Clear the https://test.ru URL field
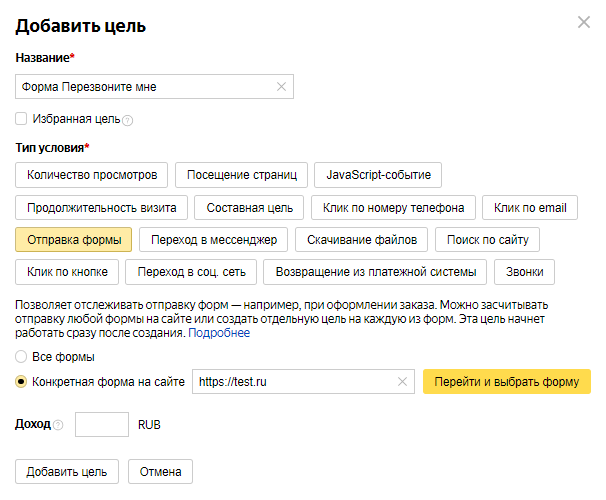The width and height of the screenshot is (606, 500). pos(403,381)
